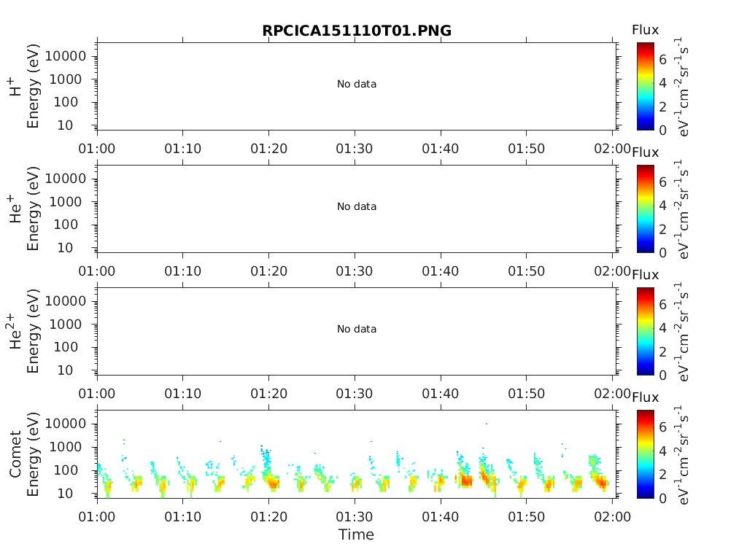Click the He+ panel flux colorbar

(646, 209)
